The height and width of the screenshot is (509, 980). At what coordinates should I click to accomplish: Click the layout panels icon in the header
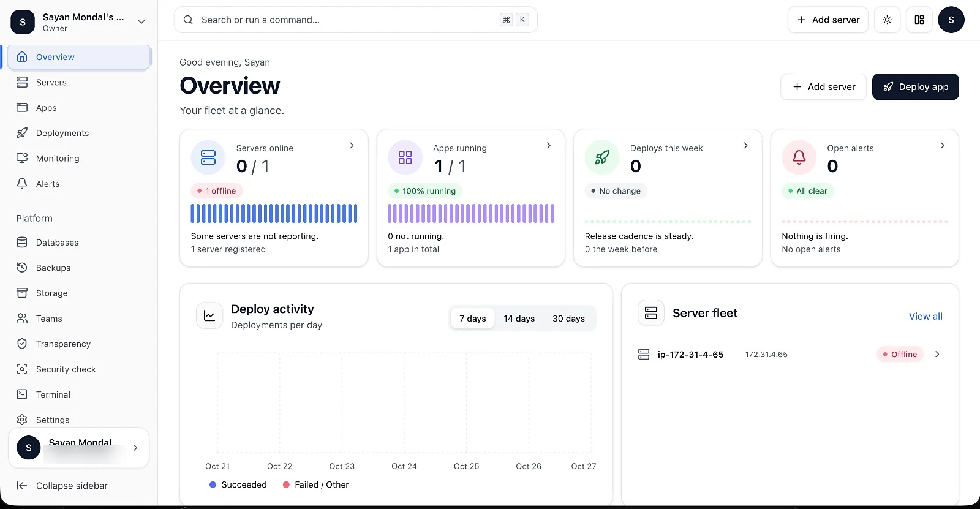[919, 20]
